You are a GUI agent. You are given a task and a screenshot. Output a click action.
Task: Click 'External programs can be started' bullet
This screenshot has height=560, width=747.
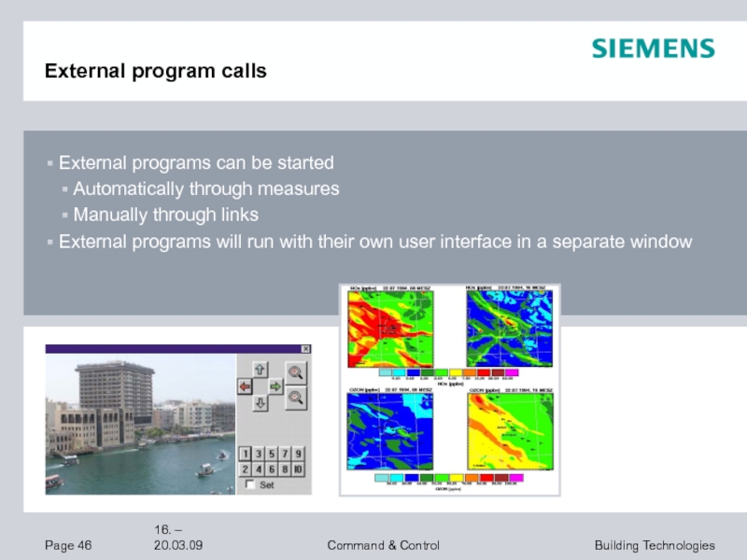(x=196, y=162)
